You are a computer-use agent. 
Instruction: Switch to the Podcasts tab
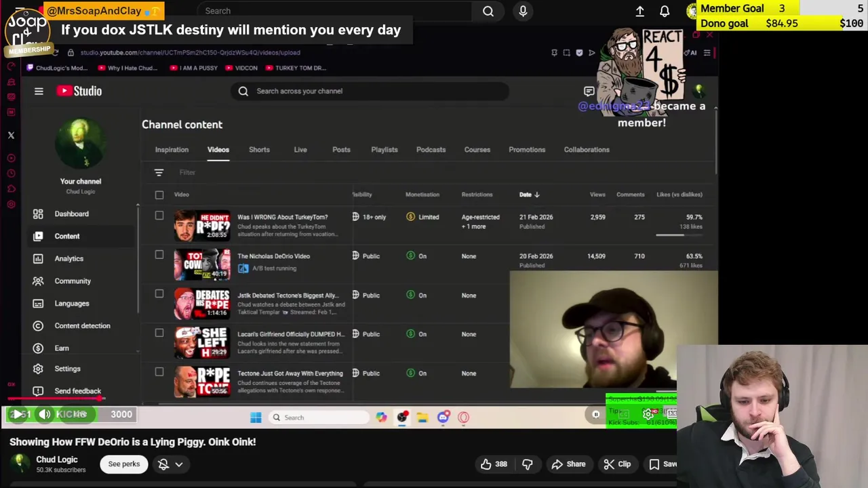[431, 150]
